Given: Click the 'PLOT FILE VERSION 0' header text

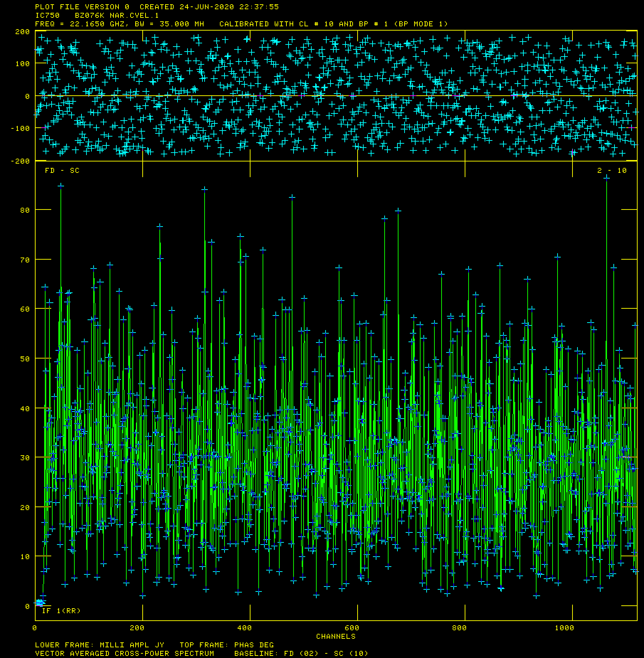Looking at the screenshot, I should 82,7.
